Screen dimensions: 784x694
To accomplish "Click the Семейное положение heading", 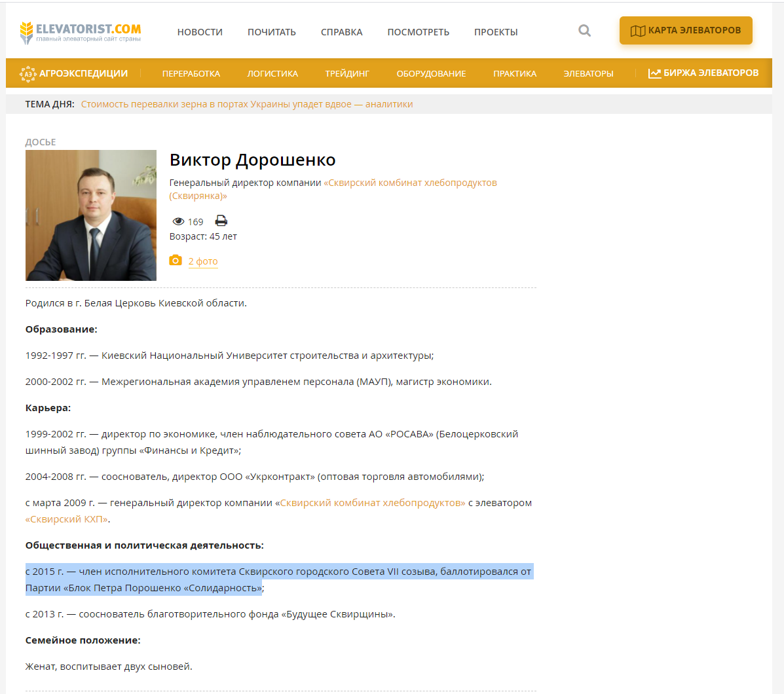I will click(83, 640).
